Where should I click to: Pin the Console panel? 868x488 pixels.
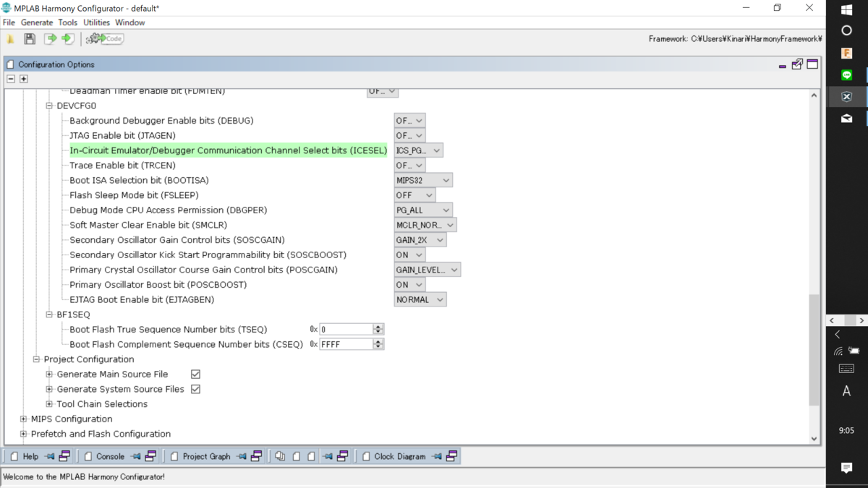(136, 456)
